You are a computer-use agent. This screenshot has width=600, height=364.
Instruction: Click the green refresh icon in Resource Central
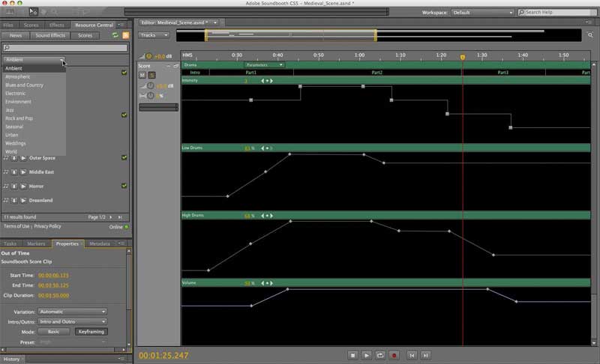coord(115,35)
